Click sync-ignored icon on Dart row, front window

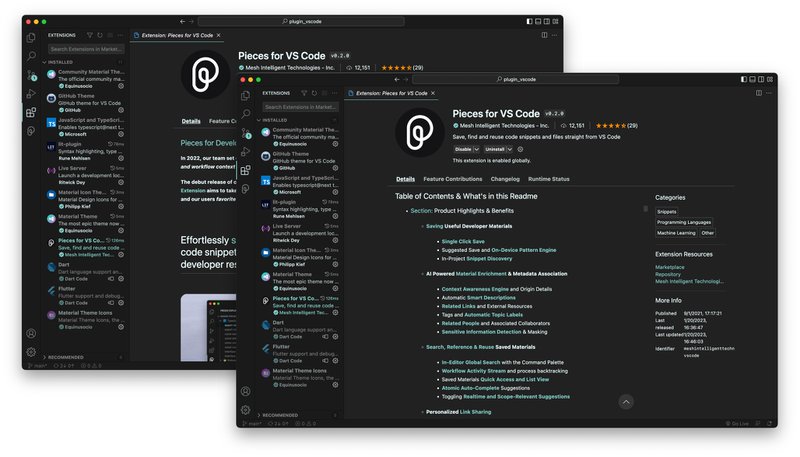click(x=325, y=337)
